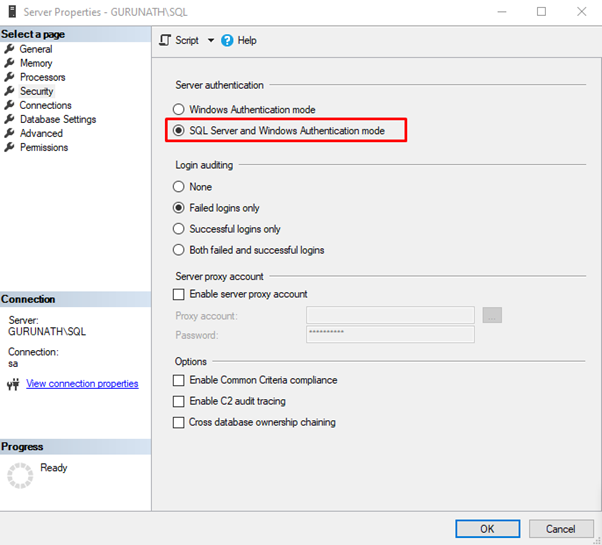This screenshot has height=545, width=602.
Task: Click the blue Help question icon
Action: [227, 40]
